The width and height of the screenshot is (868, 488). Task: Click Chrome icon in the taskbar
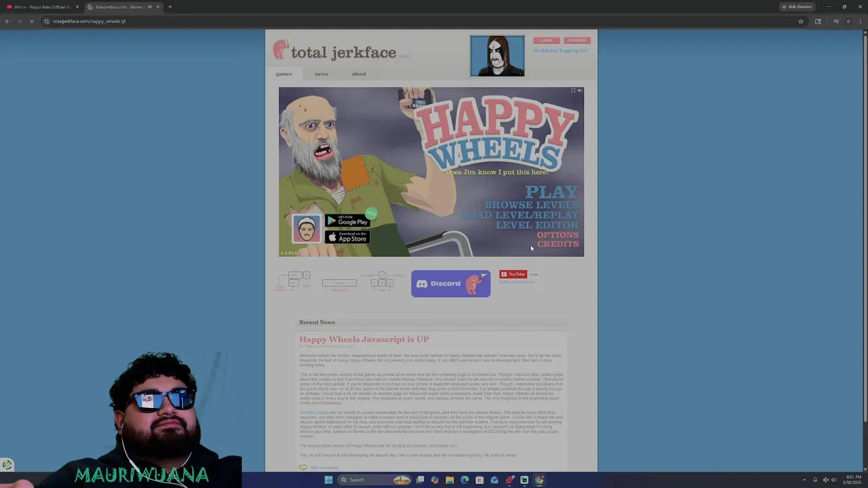point(539,480)
